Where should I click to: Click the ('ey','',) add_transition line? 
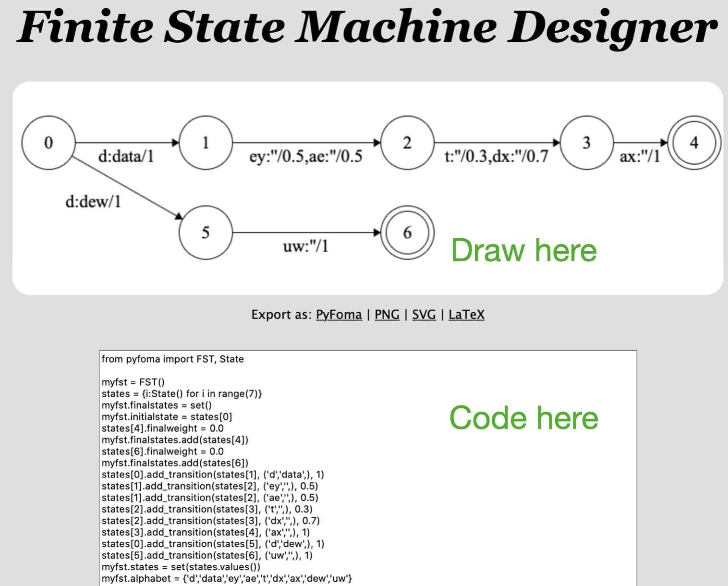(x=210, y=486)
